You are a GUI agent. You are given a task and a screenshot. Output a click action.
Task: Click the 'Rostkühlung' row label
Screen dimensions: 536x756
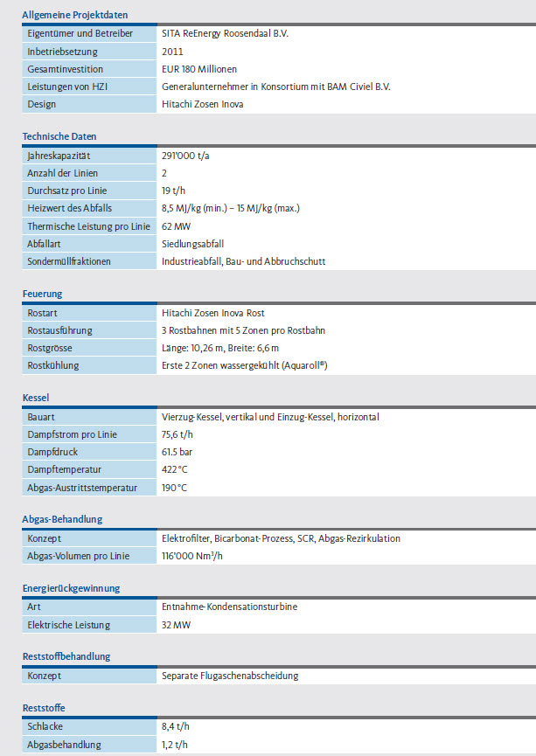click(x=53, y=365)
